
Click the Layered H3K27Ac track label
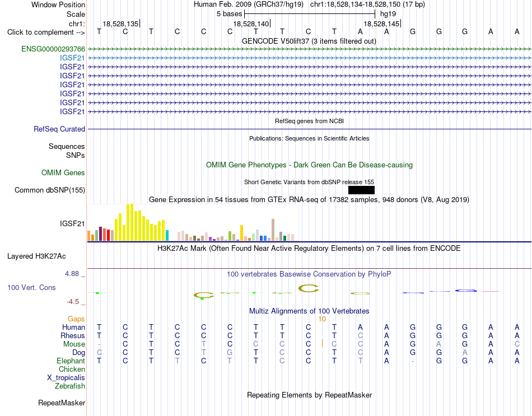coord(36,256)
